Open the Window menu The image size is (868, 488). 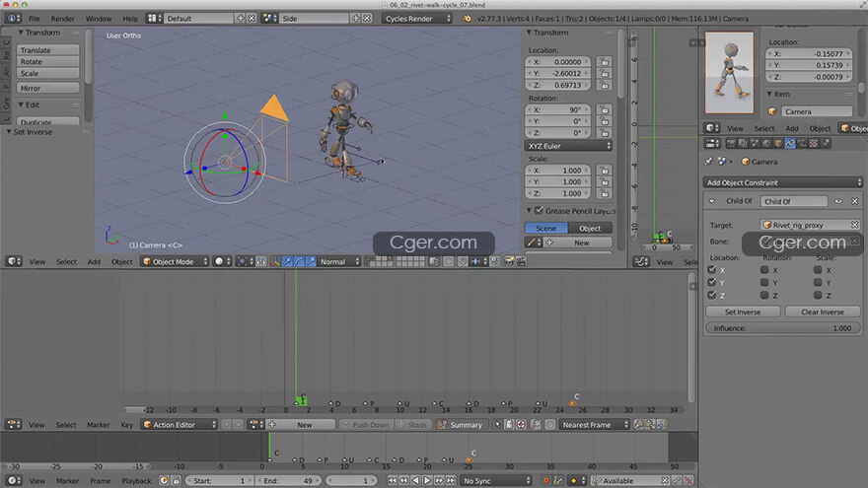99,19
